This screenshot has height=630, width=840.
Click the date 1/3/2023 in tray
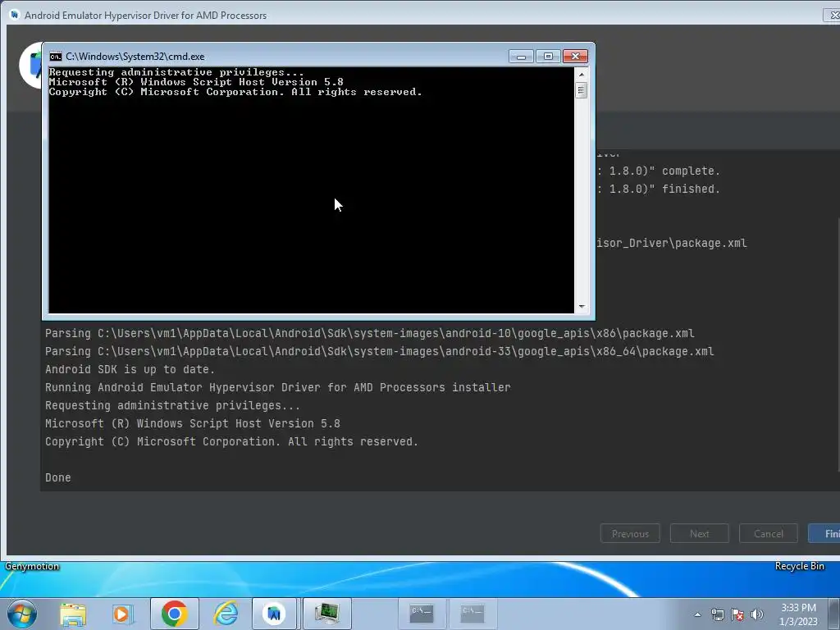[798, 622]
